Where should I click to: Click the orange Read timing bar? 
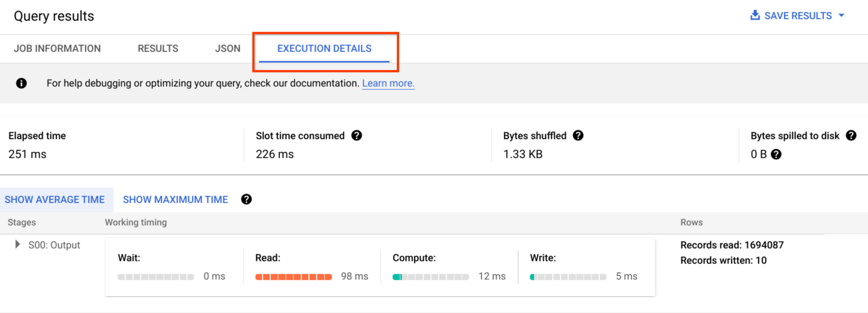pyautogui.click(x=293, y=277)
